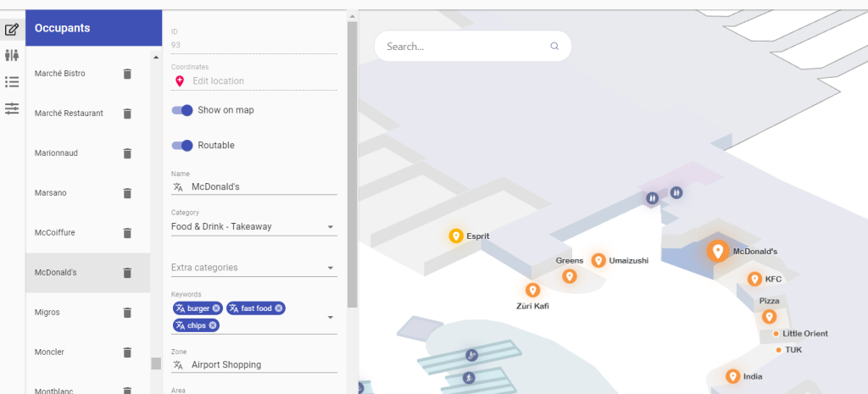Select the KFC map pin

click(x=754, y=279)
